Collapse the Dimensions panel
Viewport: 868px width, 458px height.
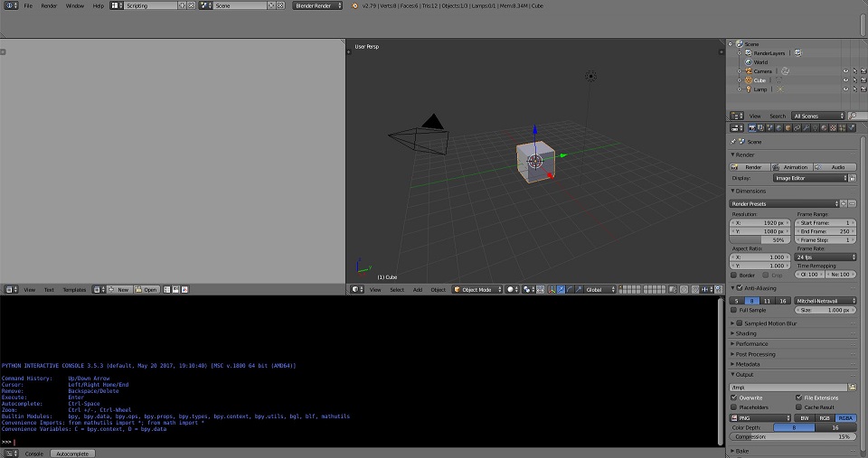click(749, 191)
